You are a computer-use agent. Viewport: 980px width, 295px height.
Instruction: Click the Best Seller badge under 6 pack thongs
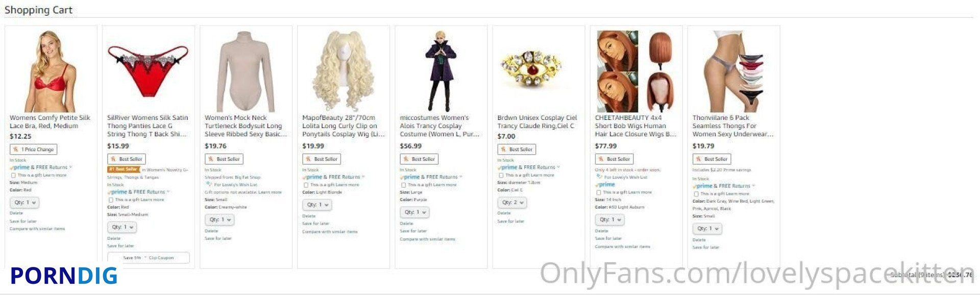712,159
